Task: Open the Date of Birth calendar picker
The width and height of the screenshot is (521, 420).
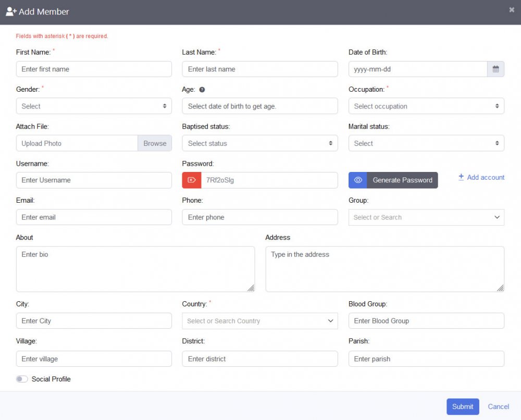Action: (x=495, y=69)
